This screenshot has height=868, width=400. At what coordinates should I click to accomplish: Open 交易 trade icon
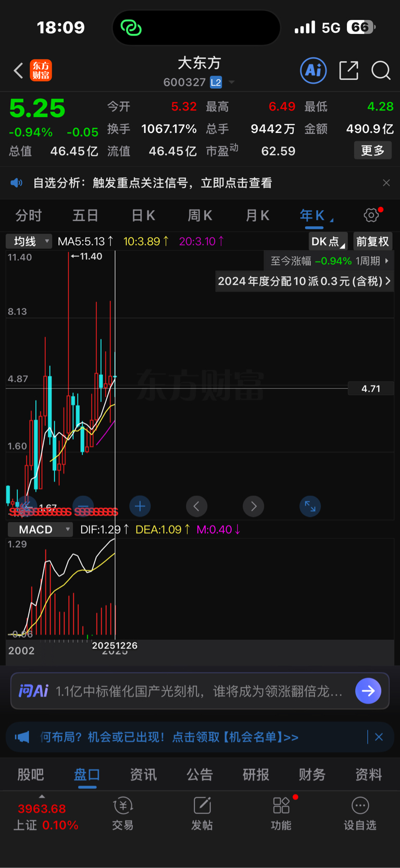point(123,813)
